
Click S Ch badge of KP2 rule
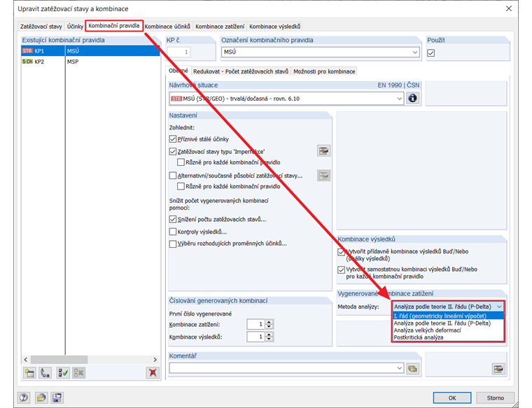[x=27, y=62]
